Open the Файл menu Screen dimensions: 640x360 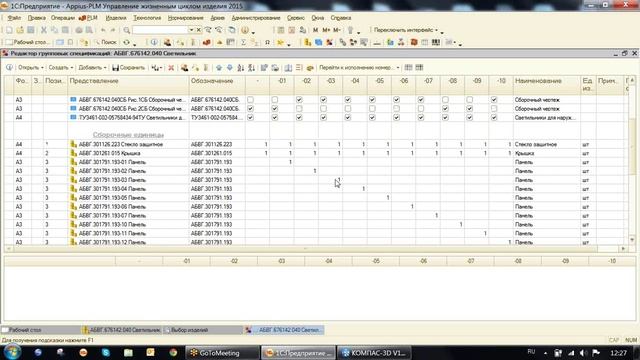(x=14, y=18)
